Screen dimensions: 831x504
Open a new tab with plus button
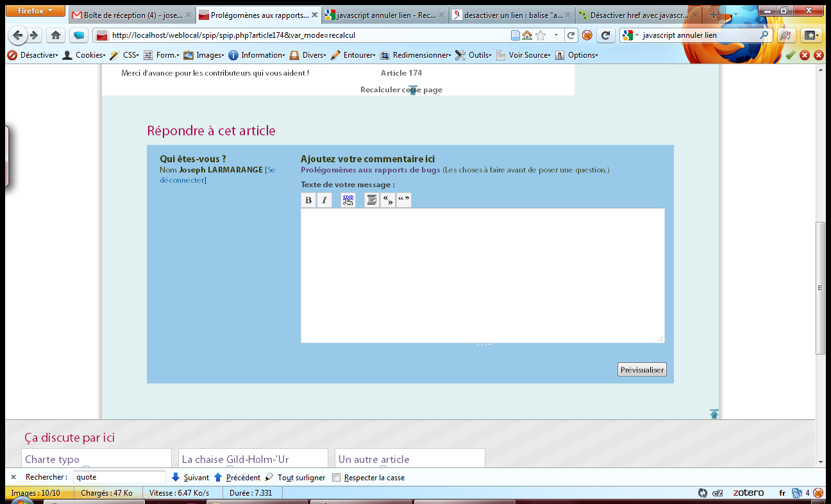[x=714, y=15]
